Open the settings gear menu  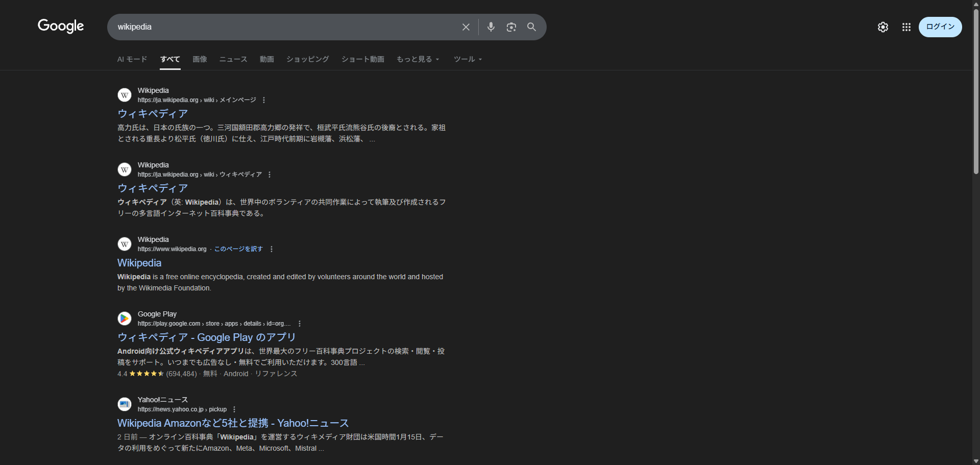883,27
